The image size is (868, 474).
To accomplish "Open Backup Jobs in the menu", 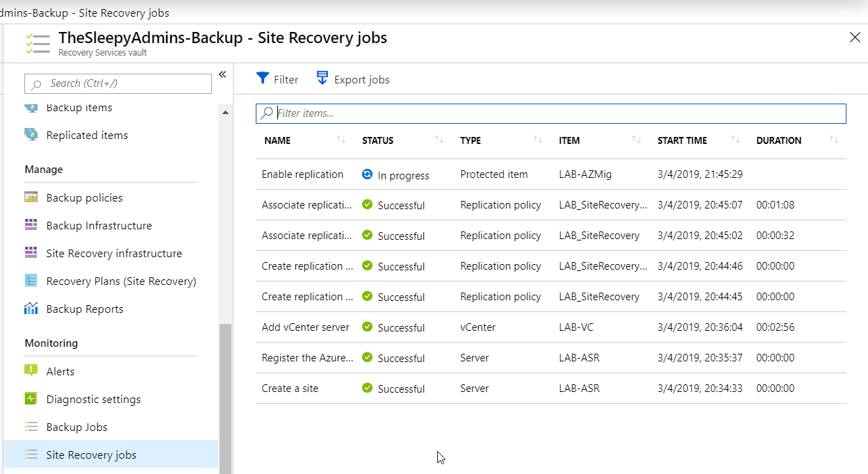I will point(76,427).
